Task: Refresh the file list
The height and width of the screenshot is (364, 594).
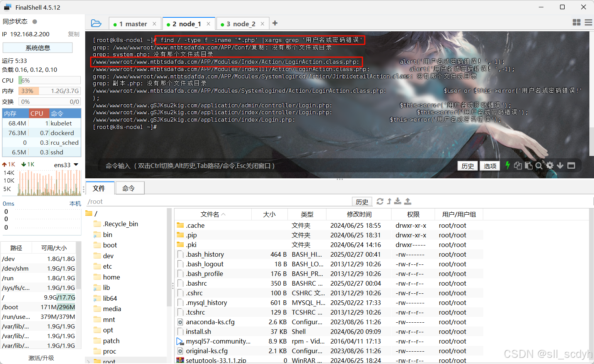Action: pyautogui.click(x=380, y=201)
